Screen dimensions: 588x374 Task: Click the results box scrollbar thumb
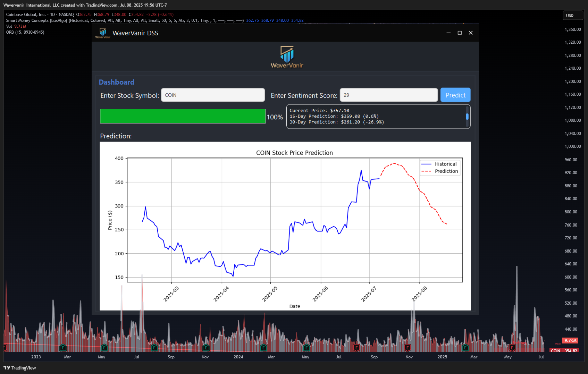click(x=467, y=117)
